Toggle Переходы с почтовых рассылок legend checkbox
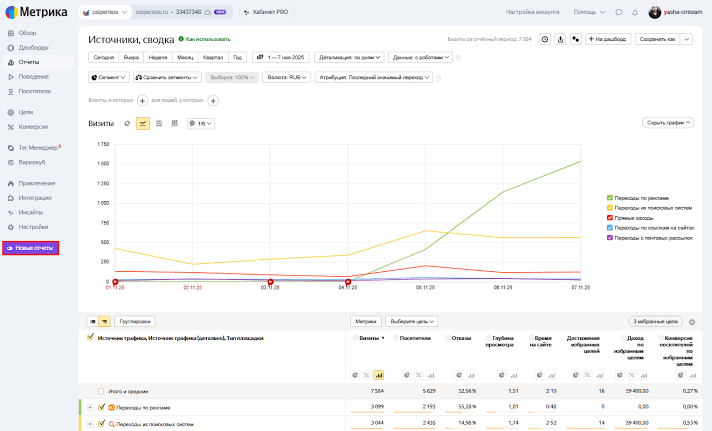Image resolution: width=712 pixels, height=431 pixels. (610, 238)
